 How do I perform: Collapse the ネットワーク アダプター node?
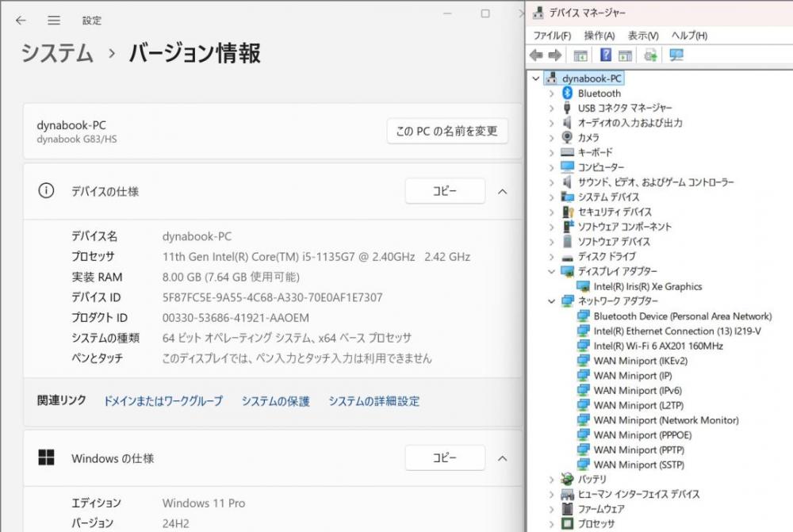point(552,301)
